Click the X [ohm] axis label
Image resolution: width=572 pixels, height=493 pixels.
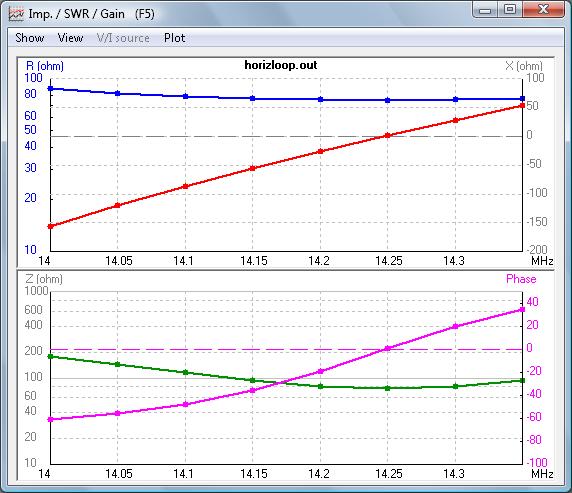coord(524,66)
